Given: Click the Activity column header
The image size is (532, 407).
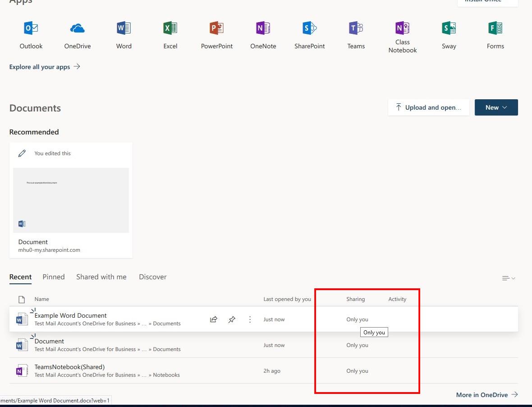Looking at the screenshot, I should click(x=397, y=299).
